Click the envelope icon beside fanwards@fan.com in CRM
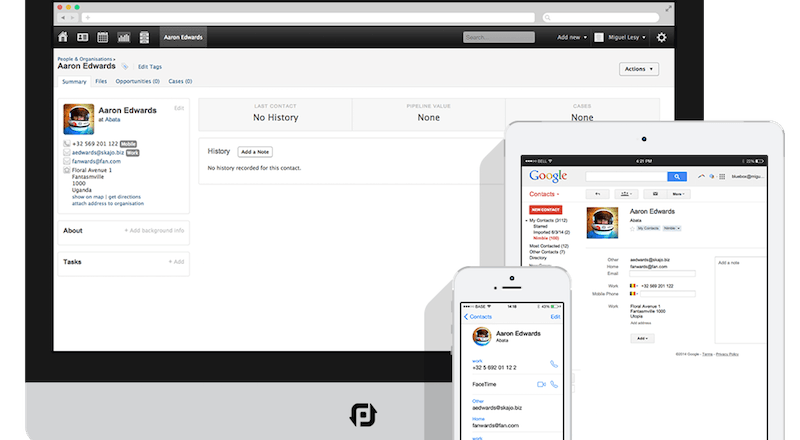This screenshot has width=800, height=440. (66, 161)
